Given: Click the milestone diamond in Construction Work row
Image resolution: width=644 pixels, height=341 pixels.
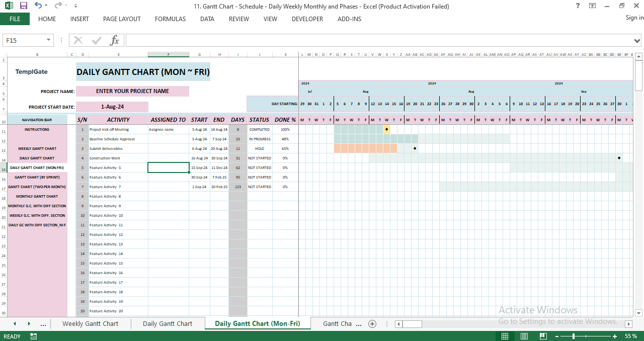Looking at the screenshot, I should pos(619,158).
